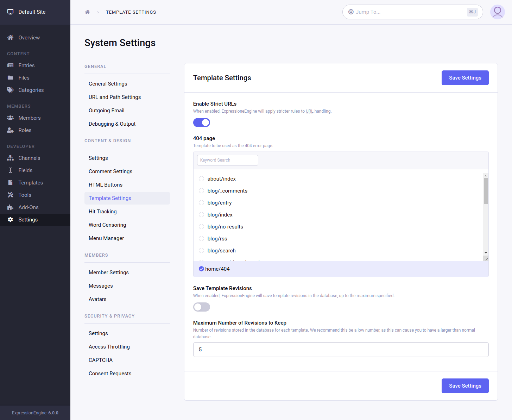Click scrollbar up arrow in template list
This screenshot has height=420, width=512.
(x=486, y=175)
